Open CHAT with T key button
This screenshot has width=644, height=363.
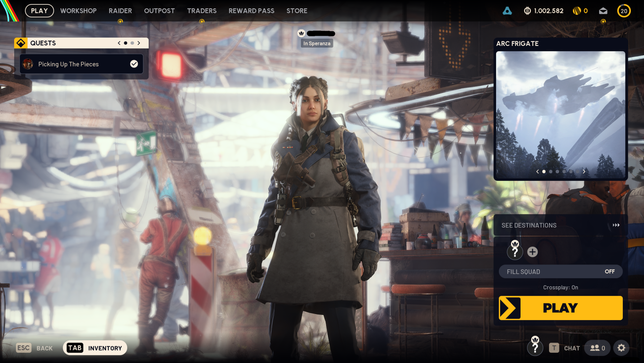click(565, 348)
